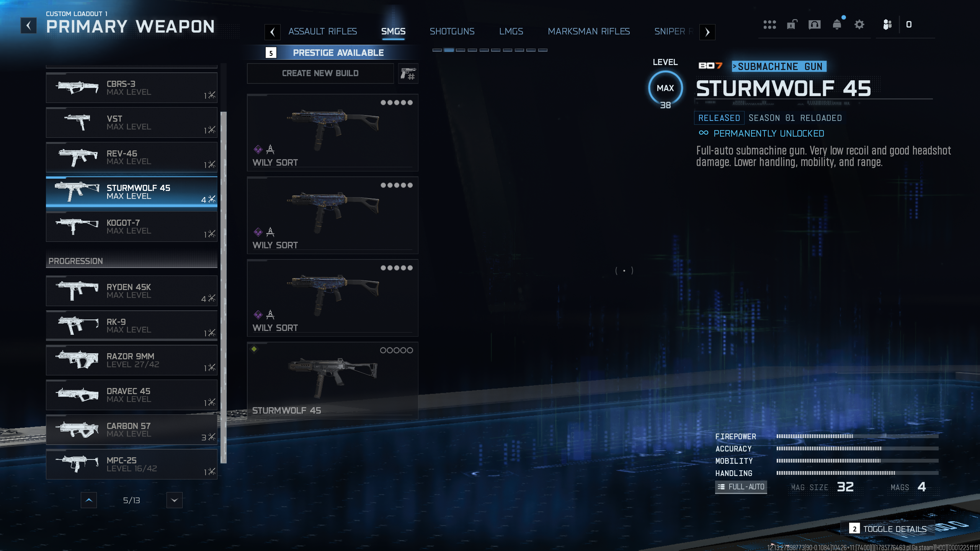Viewport: 980px width, 551px height.
Task: Click the builds count icon on Ryden 45K row
Action: [x=212, y=298]
